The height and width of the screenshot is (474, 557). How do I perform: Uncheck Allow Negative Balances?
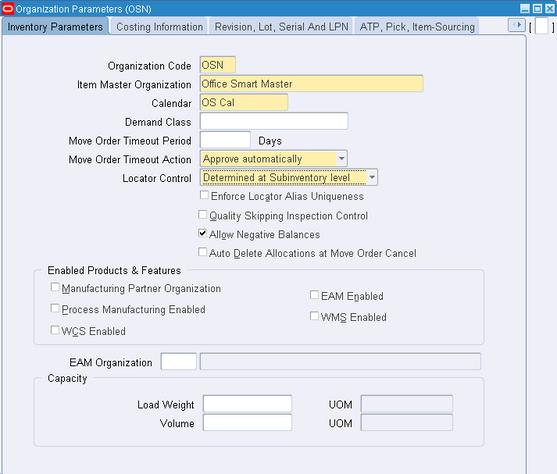202,233
